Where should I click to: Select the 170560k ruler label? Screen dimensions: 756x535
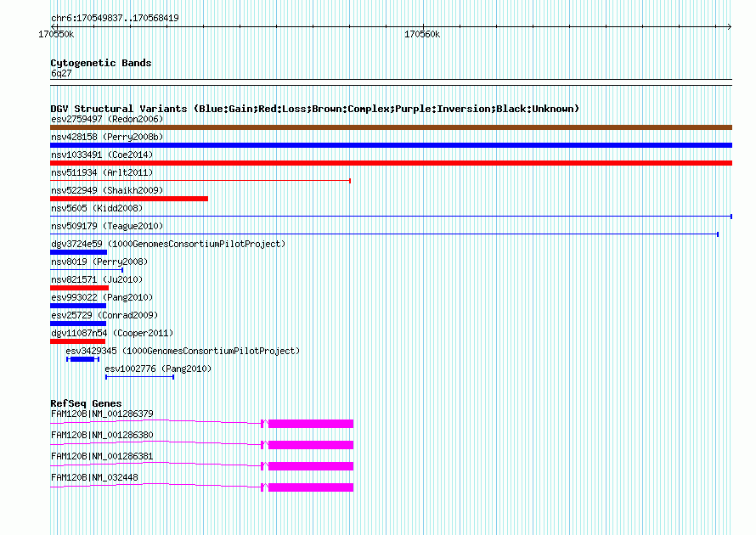click(422, 35)
